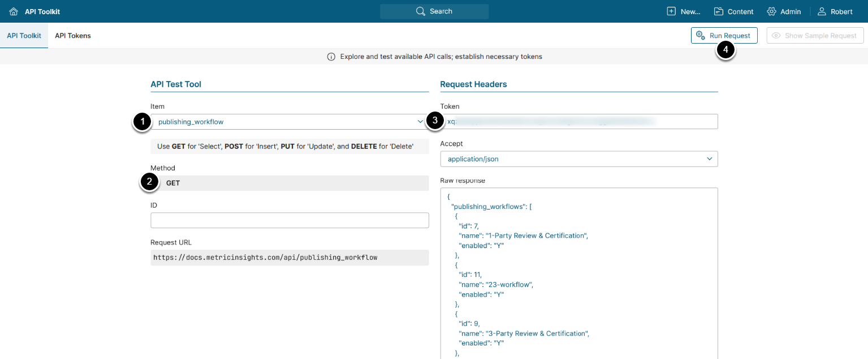Expand the Item dropdown arrow
This screenshot has height=359, width=868.
(420, 122)
